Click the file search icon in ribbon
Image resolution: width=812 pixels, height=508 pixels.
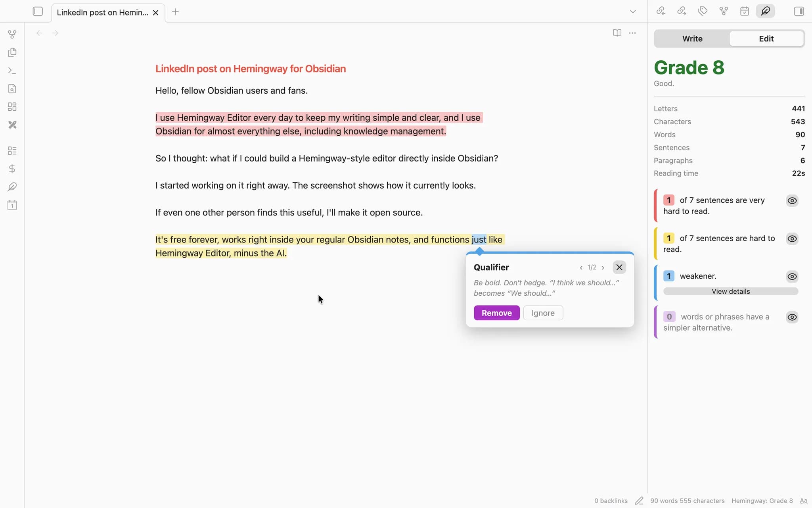click(12, 89)
